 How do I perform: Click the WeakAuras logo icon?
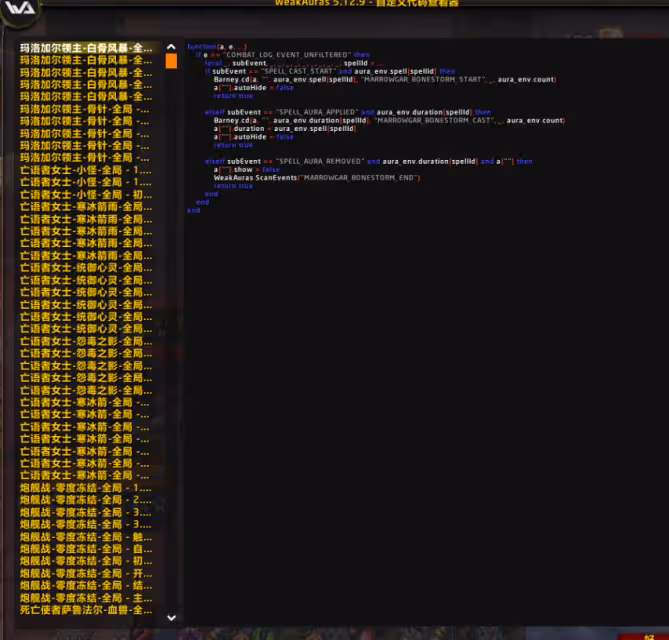[x=20, y=9]
